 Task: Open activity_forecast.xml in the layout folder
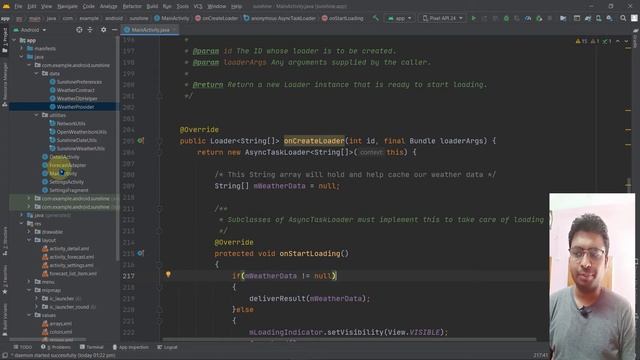point(68,257)
